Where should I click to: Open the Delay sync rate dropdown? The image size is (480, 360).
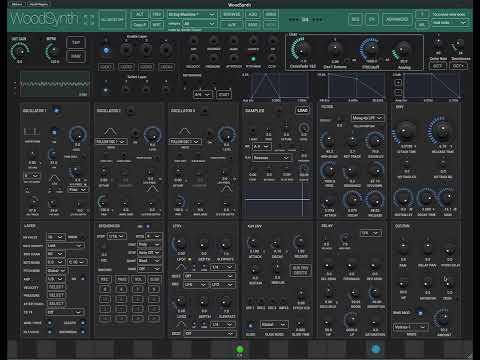coord(371,233)
